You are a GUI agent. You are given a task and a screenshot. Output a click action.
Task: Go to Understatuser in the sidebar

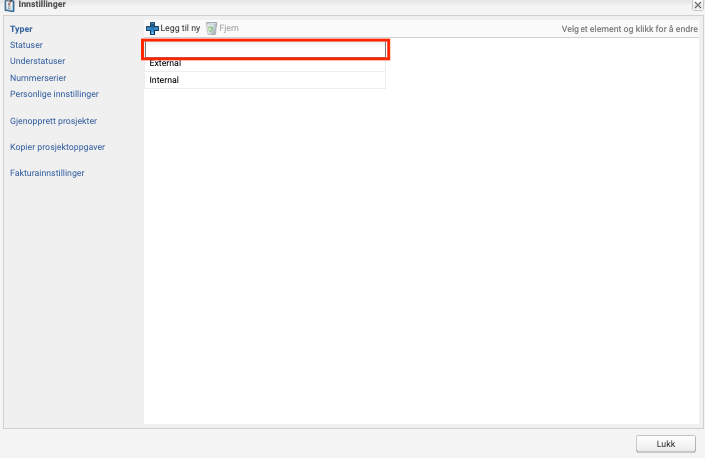tap(37, 61)
